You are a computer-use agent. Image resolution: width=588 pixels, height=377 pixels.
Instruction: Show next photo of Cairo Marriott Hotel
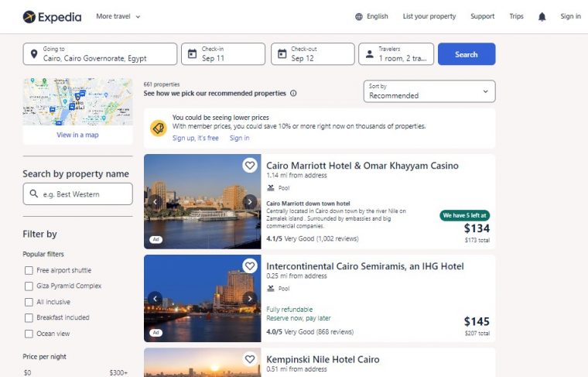pyautogui.click(x=250, y=202)
